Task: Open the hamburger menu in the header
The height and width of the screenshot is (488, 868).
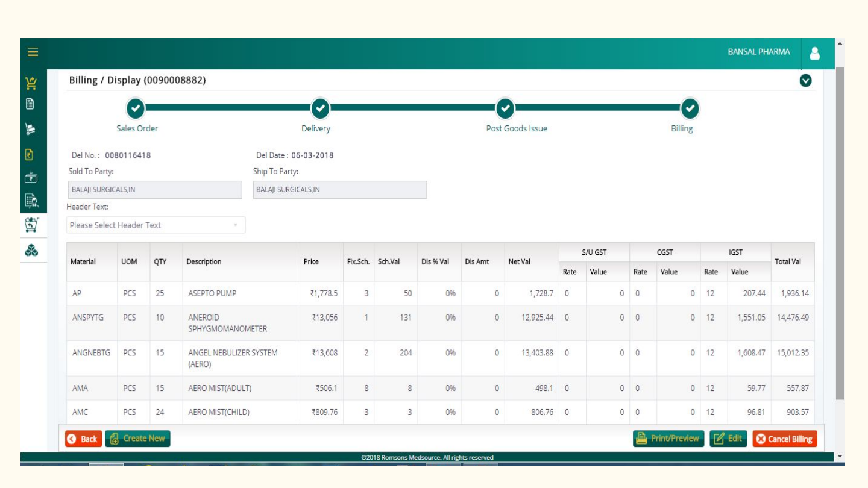Action: (x=33, y=52)
